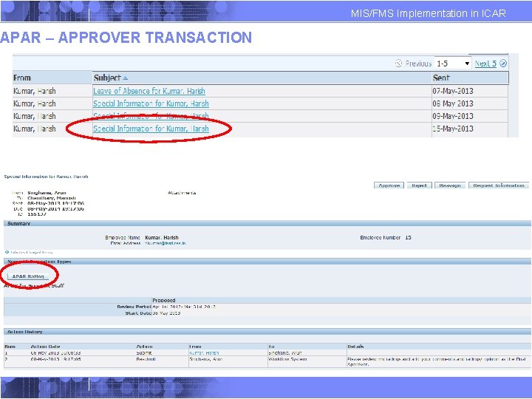Open Leave of Absence for Kumar, Harish
Image resolution: width=532 pixels, height=399 pixels.
point(149,91)
